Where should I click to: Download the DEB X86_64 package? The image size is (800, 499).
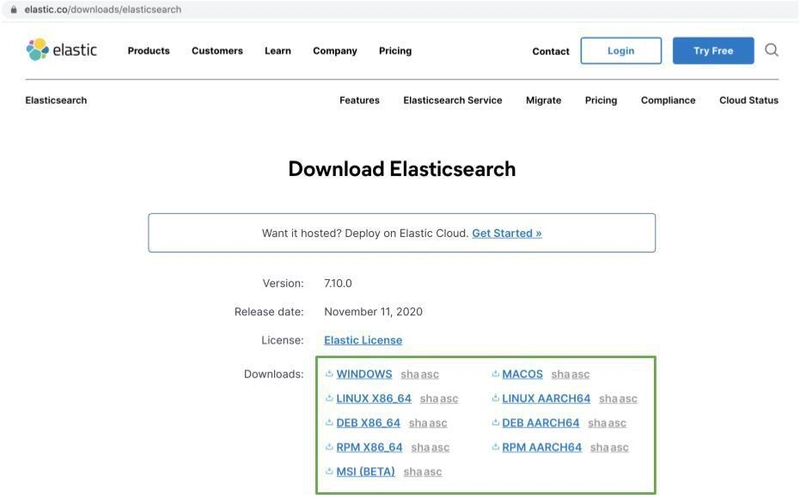point(368,423)
